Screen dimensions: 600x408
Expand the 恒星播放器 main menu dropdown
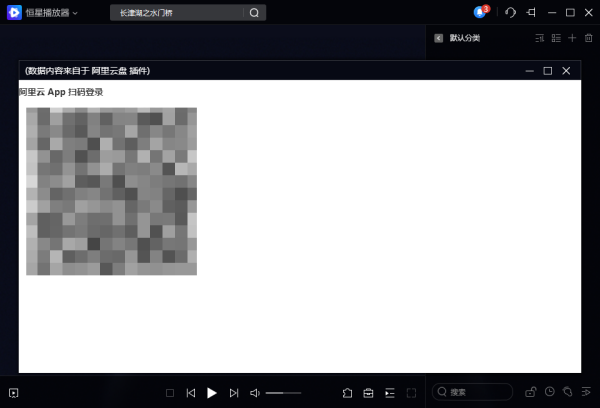pos(75,13)
